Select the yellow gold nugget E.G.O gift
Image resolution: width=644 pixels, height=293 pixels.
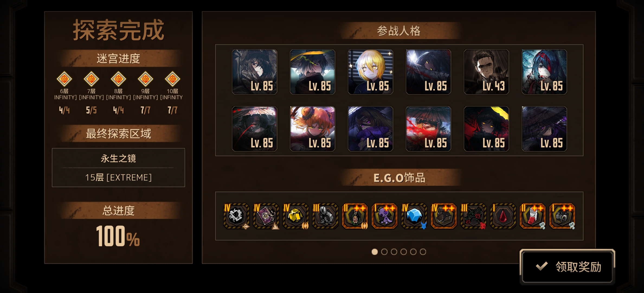(295, 216)
